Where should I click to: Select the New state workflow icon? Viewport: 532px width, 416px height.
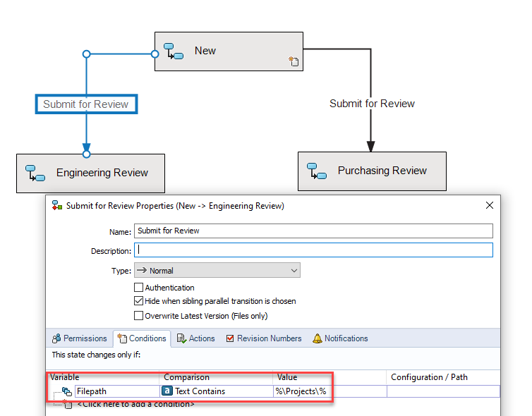tap(174, 51)
